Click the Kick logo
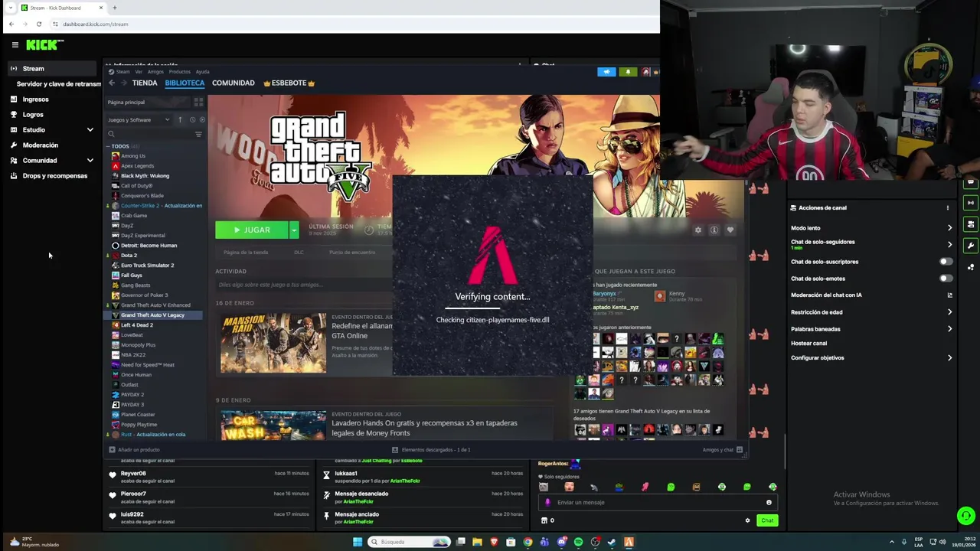This screenshot has height=551, width=980. (44, 45)
